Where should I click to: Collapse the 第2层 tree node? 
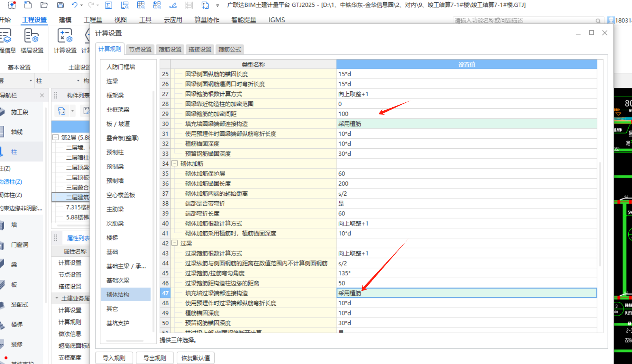click(55, 137)
